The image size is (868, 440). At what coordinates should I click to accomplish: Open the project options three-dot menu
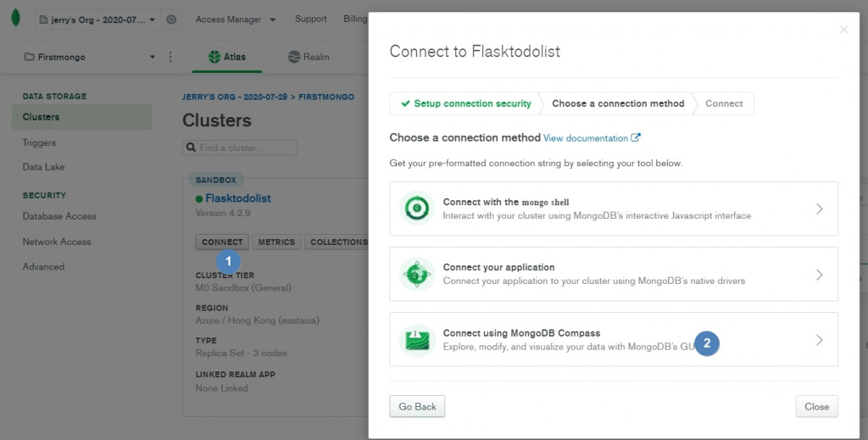(x=170, y=57)
